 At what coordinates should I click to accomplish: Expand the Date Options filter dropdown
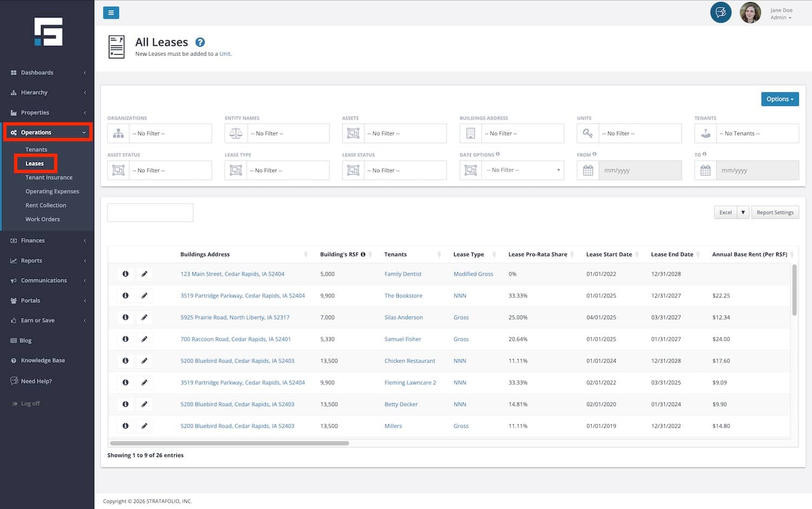coord(523,170)
